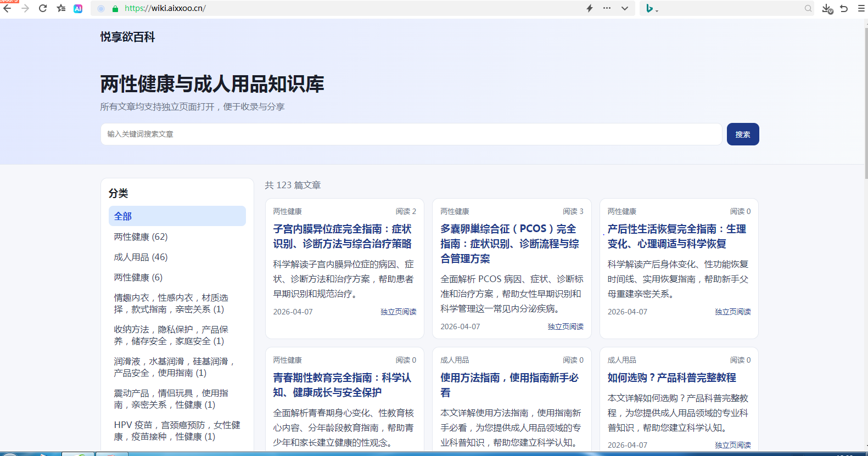Screen dimensions: 868x456
Task: Open the Bing search engine selector
Action: [x=652, y=8]
